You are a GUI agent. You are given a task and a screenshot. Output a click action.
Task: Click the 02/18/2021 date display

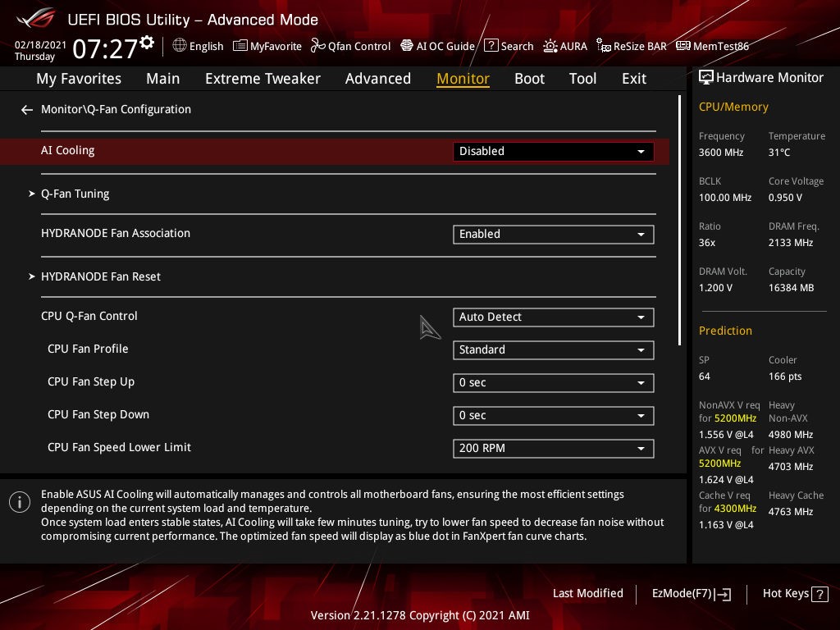click(40, 45)
